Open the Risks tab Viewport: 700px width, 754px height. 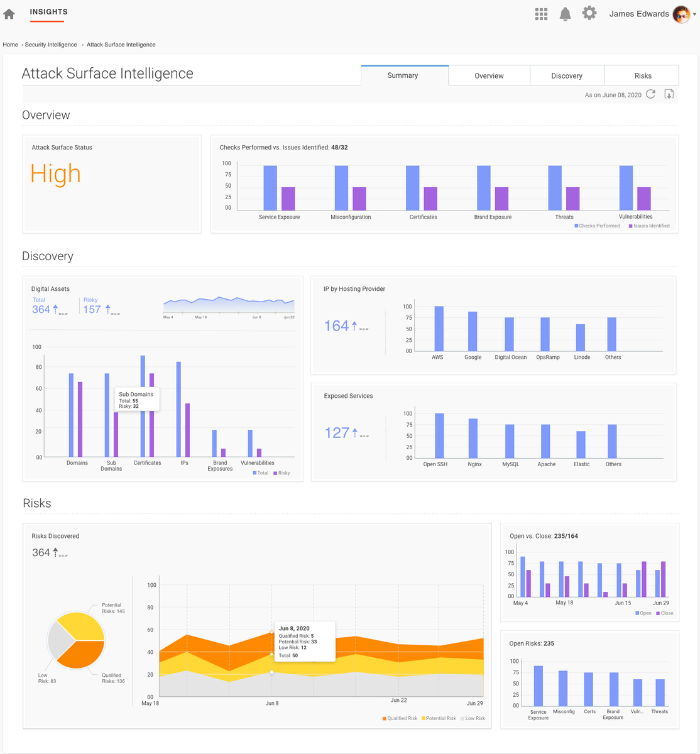click(643, 75)
